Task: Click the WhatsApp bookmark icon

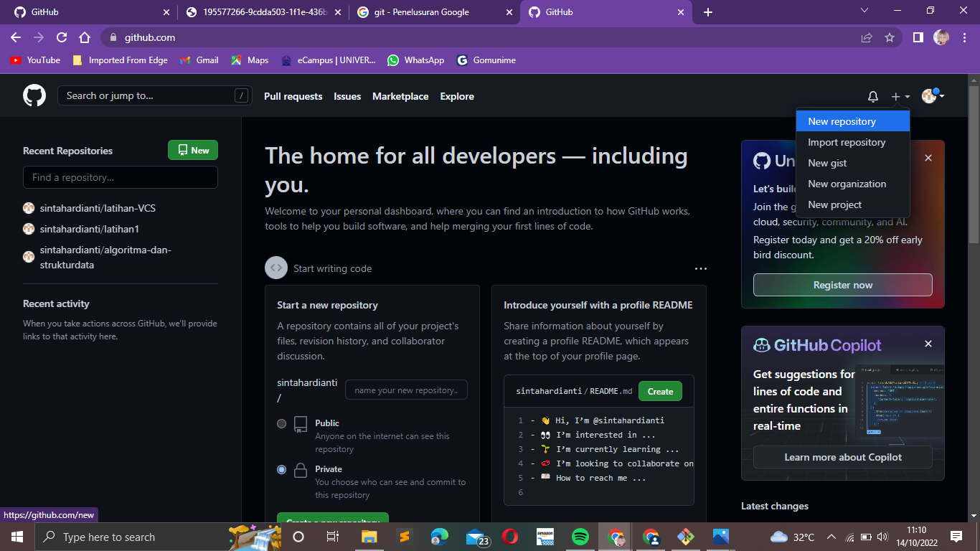Action: click(393, 60)
